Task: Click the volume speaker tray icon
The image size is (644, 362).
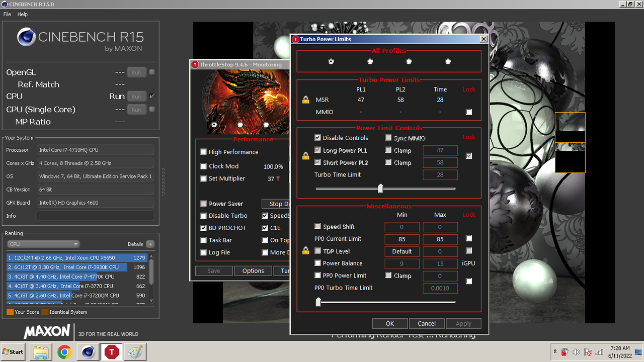Action: coord(576,352)
